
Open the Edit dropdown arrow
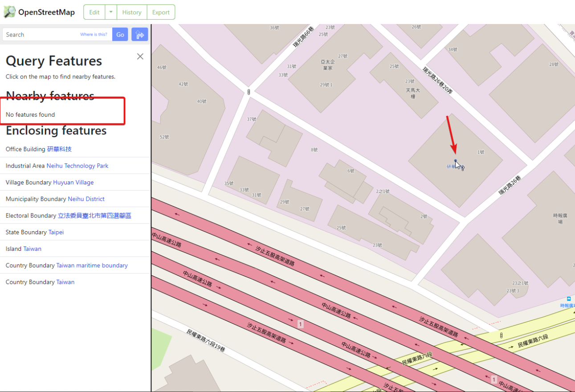click(111, 12)
